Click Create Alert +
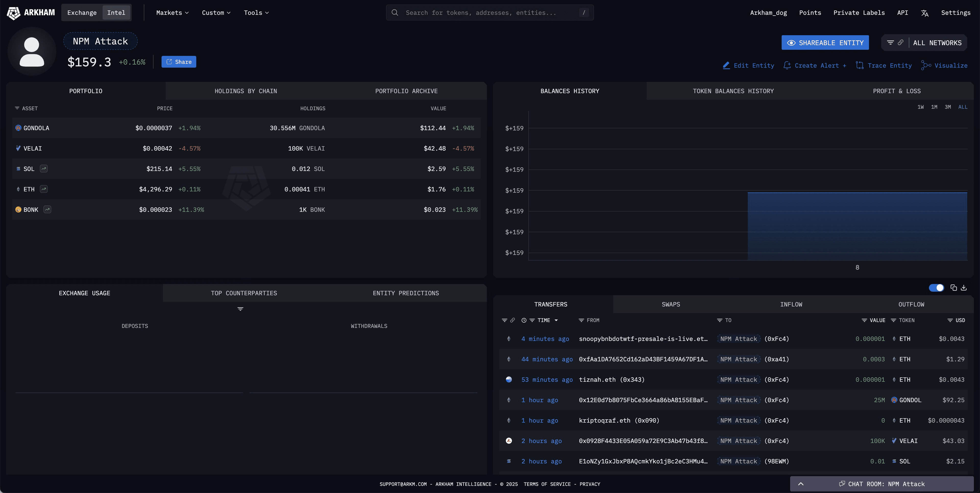Screen dimensions: 980x493 pyautogui.click(x=815, y=65)
